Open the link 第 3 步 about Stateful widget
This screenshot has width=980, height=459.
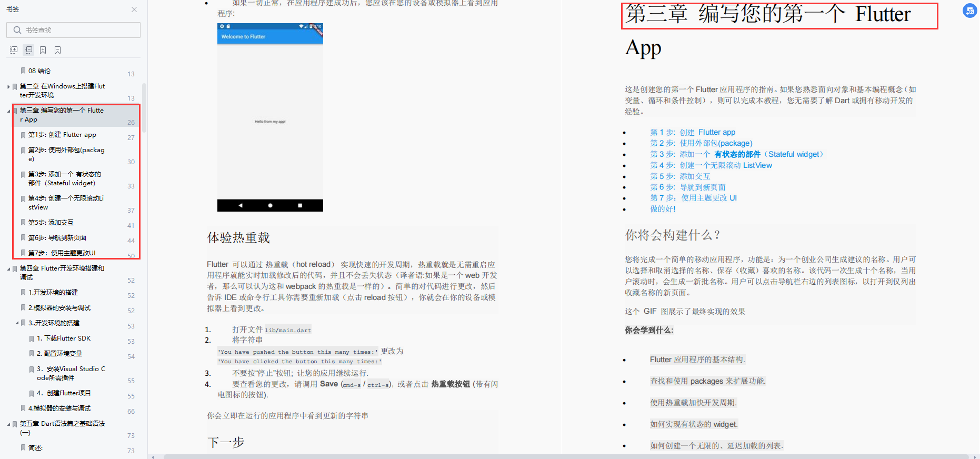737,154
